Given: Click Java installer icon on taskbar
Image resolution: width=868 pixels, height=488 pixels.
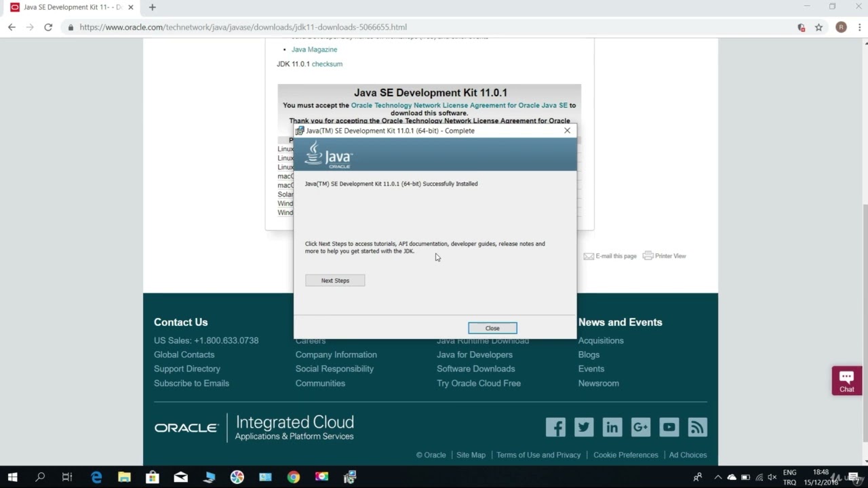Looking at the screenshot, I should (350, 477).
